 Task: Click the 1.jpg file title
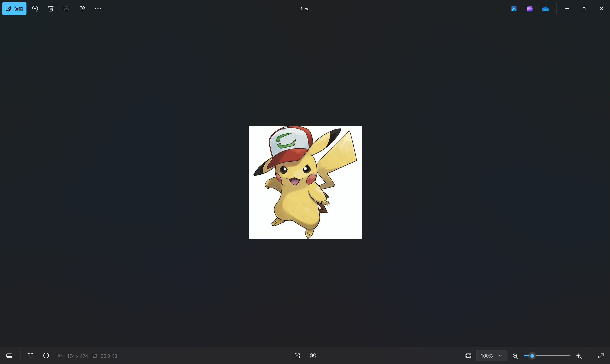[x=305, y=9]
